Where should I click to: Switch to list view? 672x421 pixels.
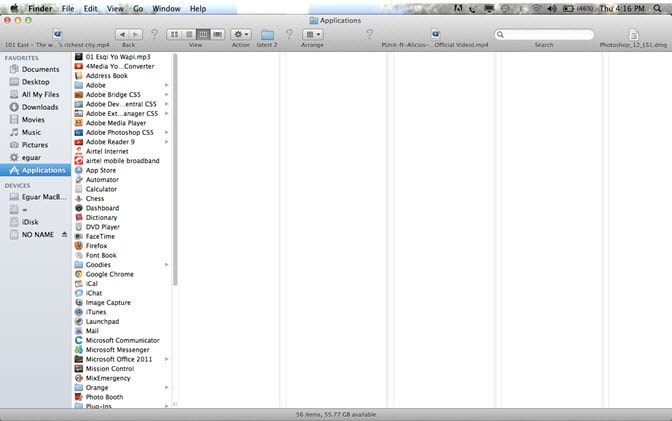[x=189, y=34]
